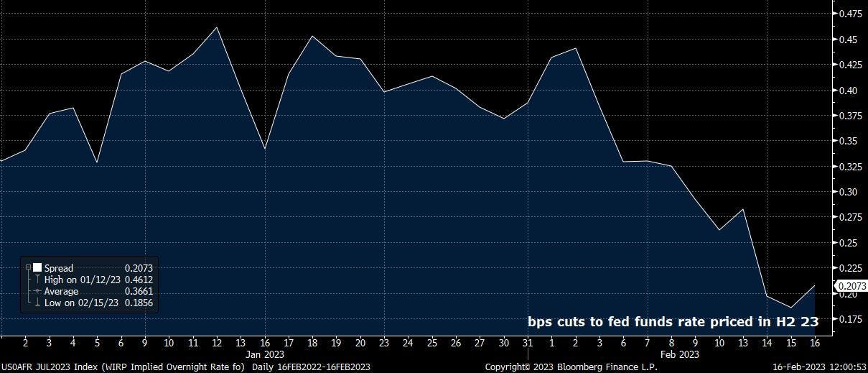The width and height of the screenshot is (868, 373).
Task: Click date label 17 on x-axis
Action: point(289,343)
